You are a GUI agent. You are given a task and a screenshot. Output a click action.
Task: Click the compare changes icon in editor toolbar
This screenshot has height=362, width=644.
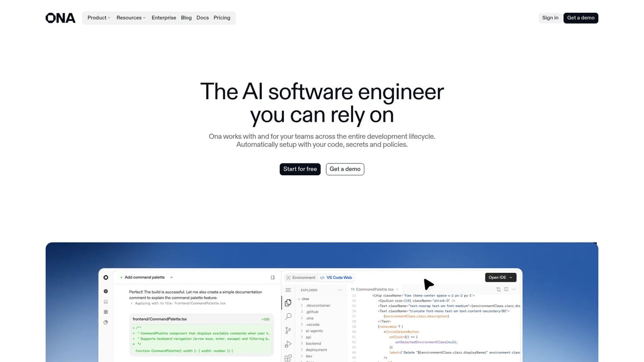click(x=499, y=289)
